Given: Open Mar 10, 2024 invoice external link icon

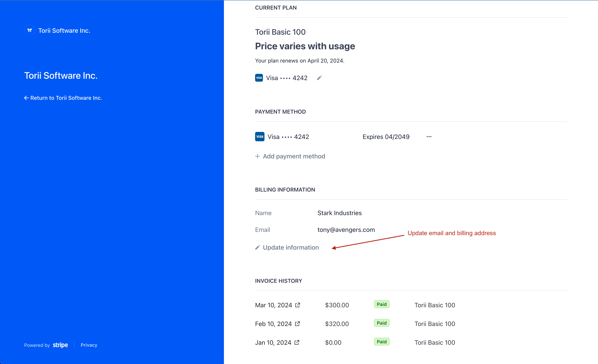Looking at the screenshot, I should point(298,305).
